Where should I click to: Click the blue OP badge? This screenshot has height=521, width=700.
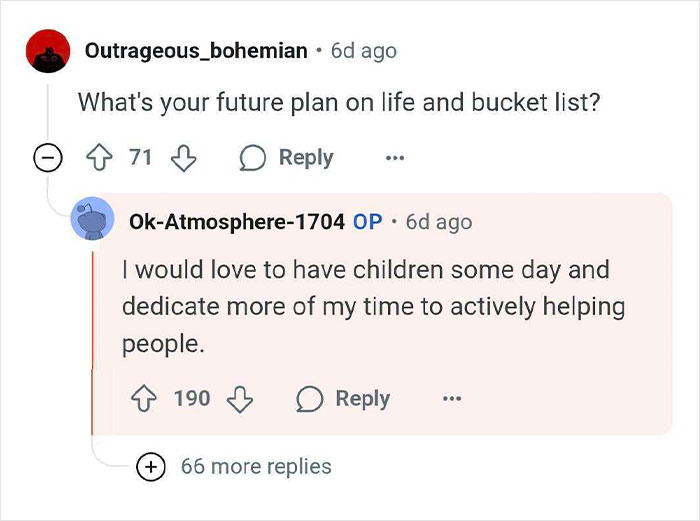tap(368, 221)
